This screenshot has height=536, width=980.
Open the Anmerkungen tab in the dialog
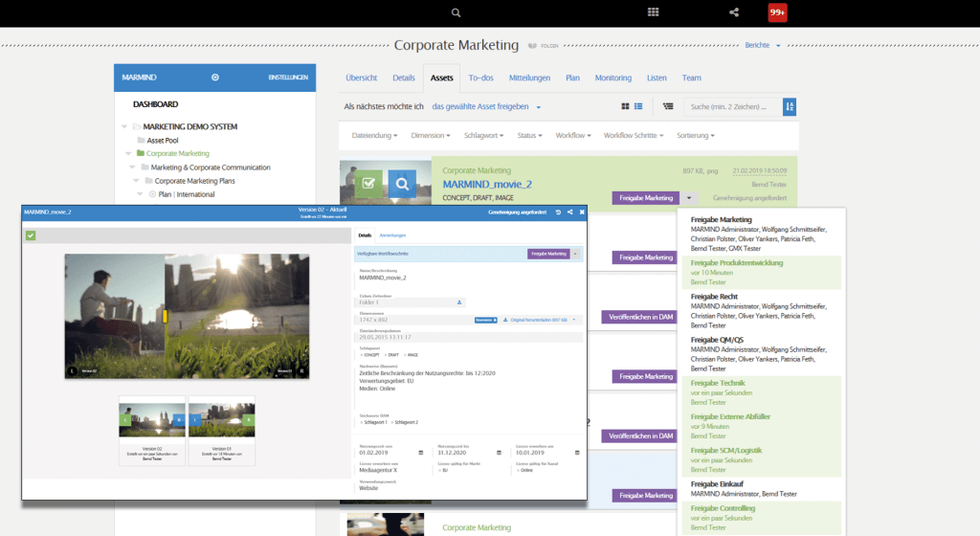tap(393, 234)
